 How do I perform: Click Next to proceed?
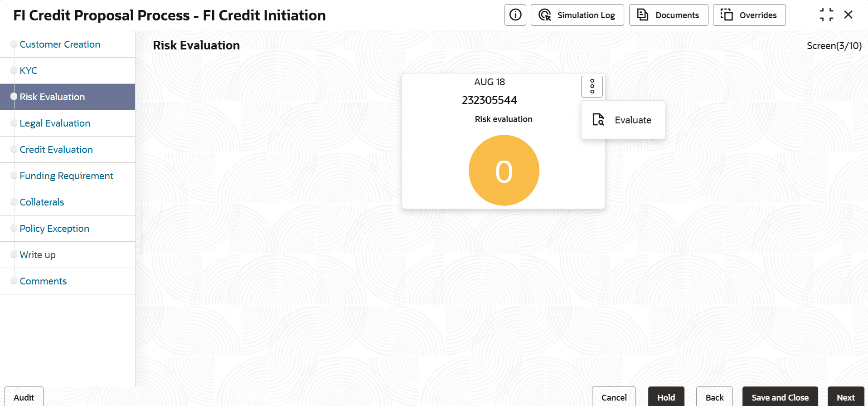pos(845,397)
